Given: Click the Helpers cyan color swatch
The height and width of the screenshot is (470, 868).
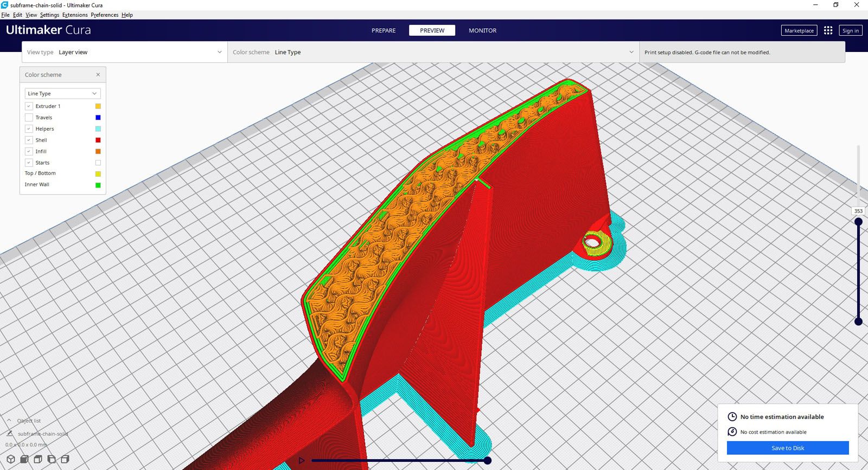Looking at the screenshot, I should click(x=98, y=129).
